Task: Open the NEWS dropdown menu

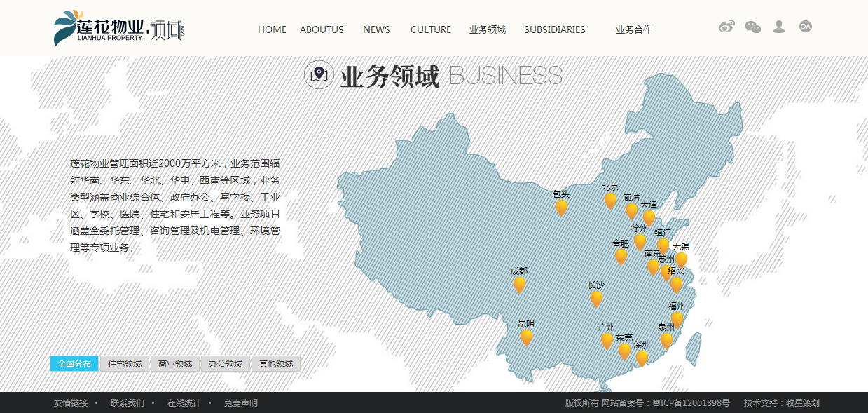Action: coord(376,29)
